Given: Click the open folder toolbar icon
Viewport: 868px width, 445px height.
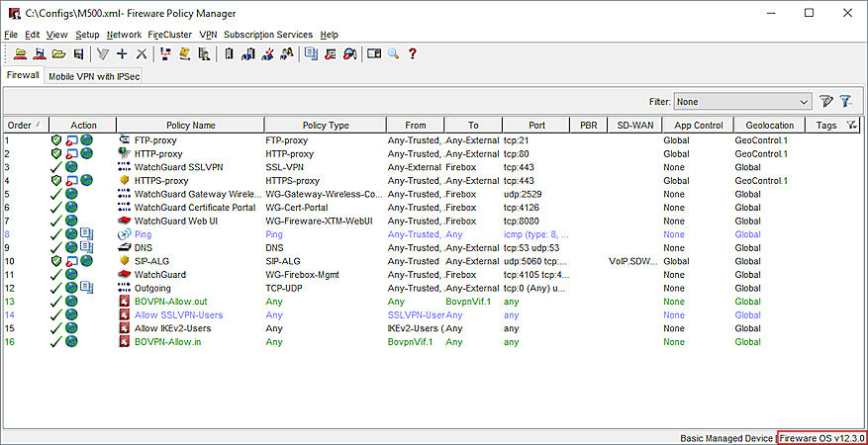Looking at the screenshot, I should click(x=58, y=53).
